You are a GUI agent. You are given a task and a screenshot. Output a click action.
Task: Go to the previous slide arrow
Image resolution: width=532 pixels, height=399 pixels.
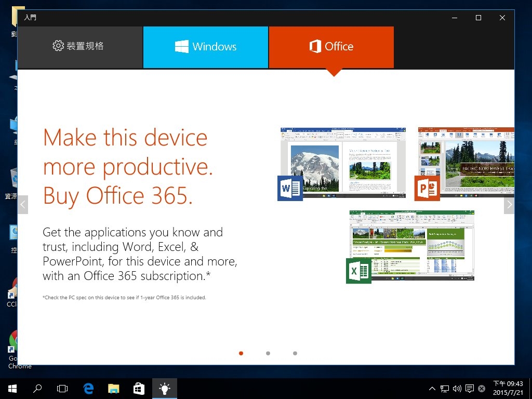pos(23,205)
